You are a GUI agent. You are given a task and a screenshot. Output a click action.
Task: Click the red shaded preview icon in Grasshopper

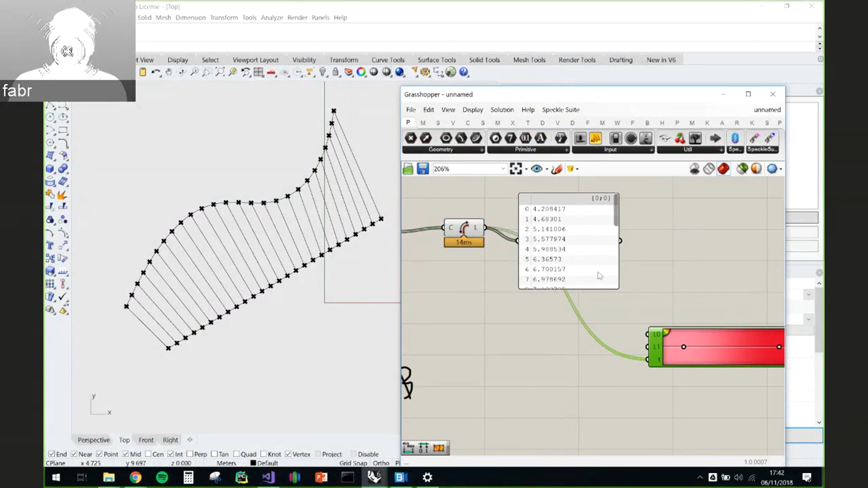723,169
